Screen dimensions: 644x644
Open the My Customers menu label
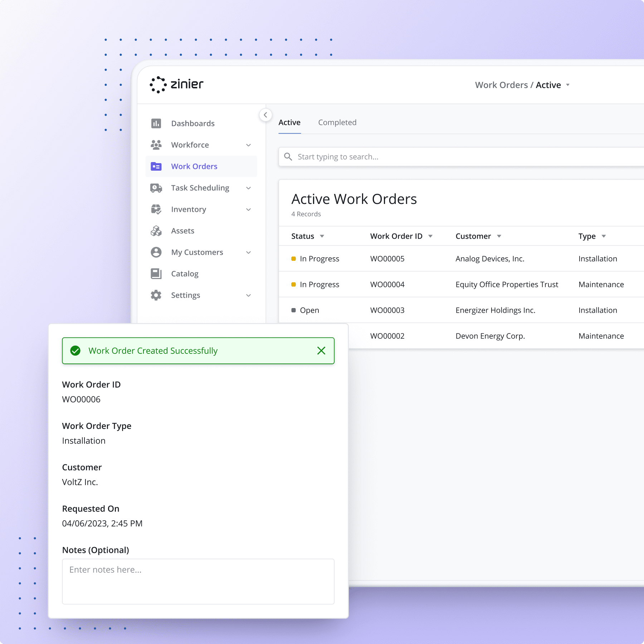197,252
